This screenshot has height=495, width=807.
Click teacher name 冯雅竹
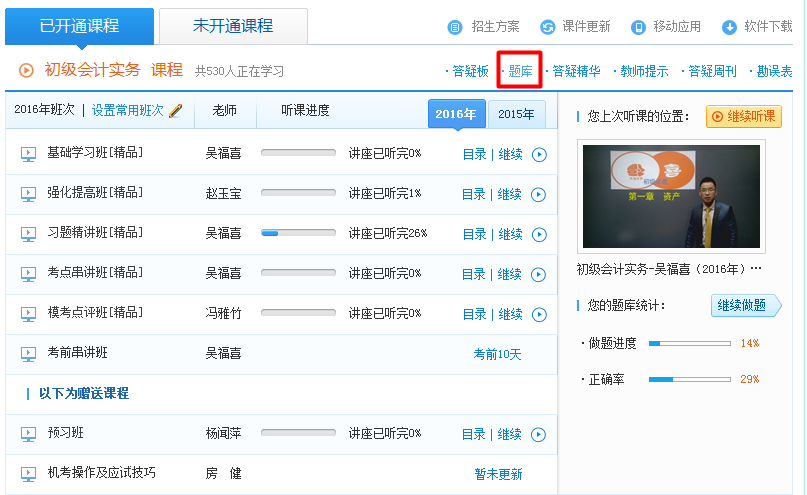tap(223, 314)
